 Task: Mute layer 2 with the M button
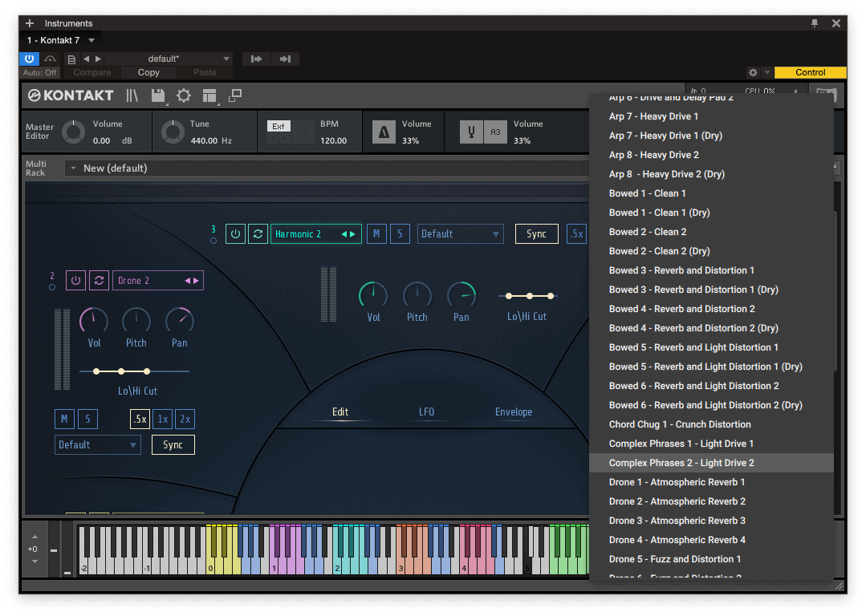[64, 419]
